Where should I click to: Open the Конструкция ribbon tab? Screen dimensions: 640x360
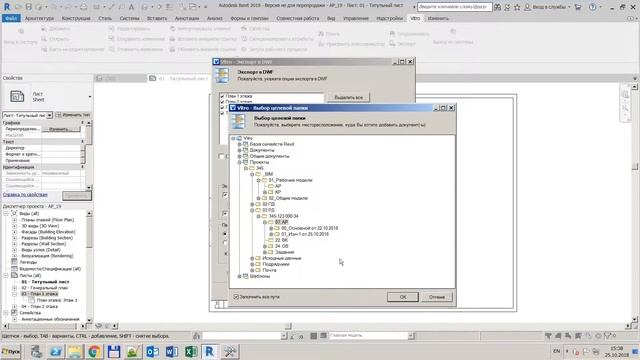(x=76, y=18)
